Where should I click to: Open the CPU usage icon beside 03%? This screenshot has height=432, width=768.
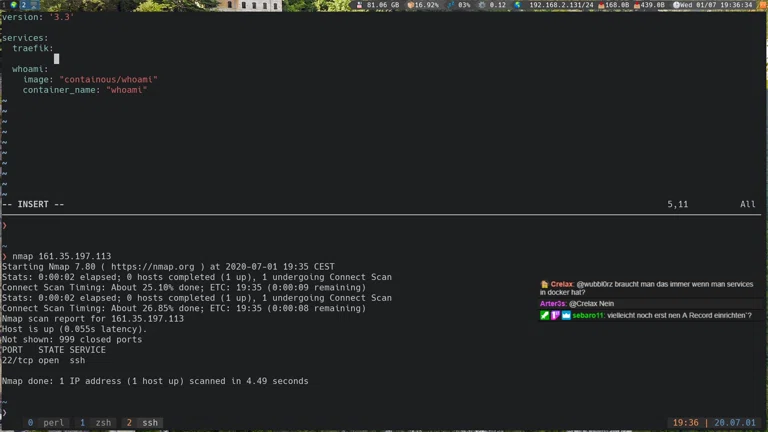[x=451, y=5]
